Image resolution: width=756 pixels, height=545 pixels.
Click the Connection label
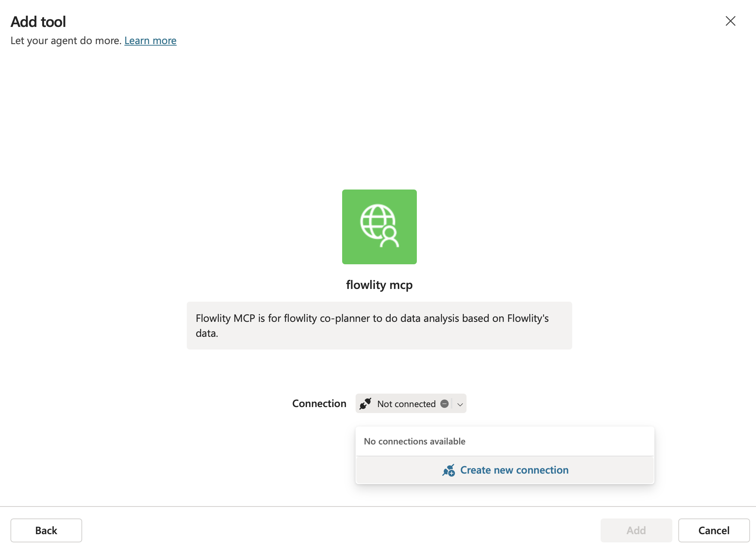tap(319, 404)
